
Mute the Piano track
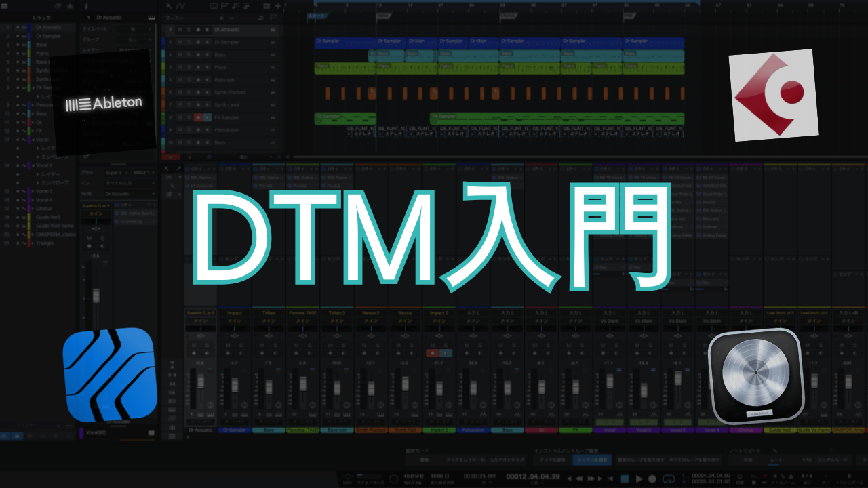179,67
